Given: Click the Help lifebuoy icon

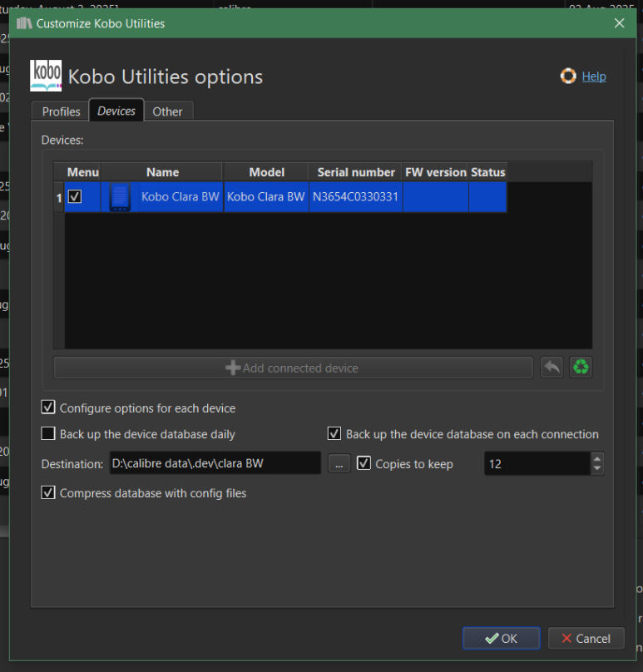Looking at the screenshot, I should pos(568,76).
